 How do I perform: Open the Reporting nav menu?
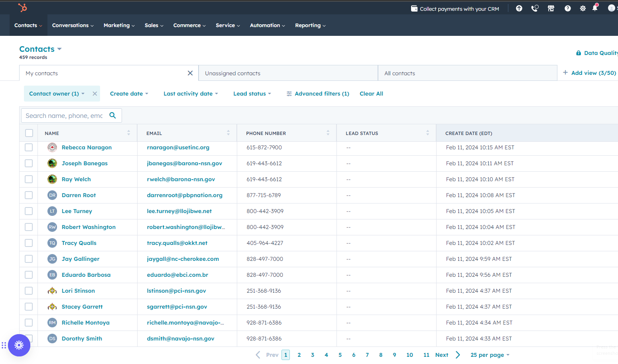tap(310, 25)
